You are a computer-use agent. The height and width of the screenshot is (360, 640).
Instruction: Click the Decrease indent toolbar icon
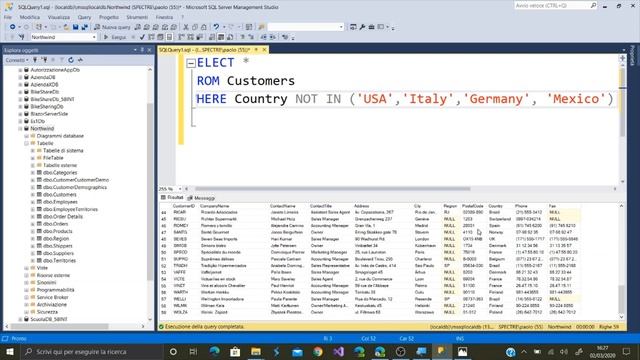coord(264,37)
